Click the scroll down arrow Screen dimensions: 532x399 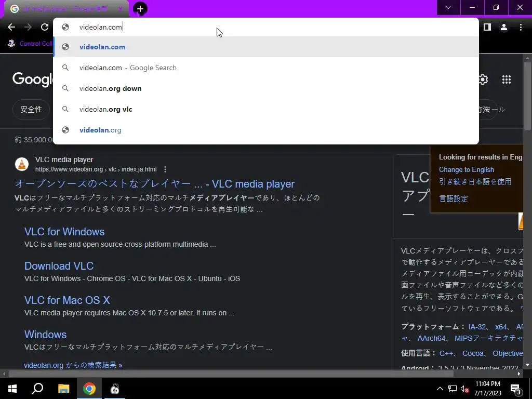[527, 365]
